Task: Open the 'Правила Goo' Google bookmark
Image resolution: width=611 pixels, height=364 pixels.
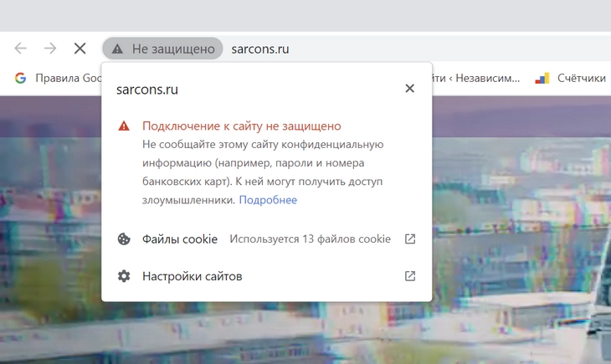Action: tap(58, 78)
